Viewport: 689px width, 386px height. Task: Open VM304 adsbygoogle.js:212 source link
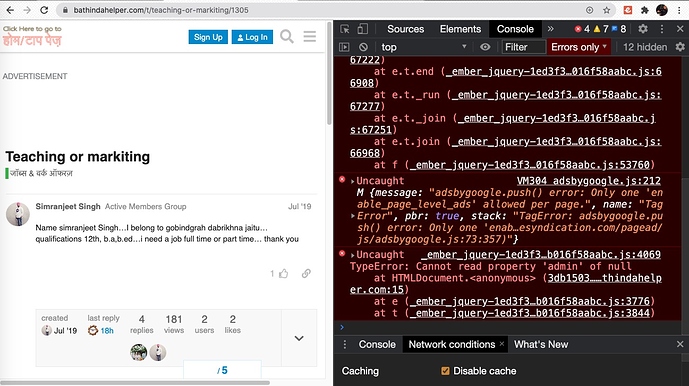coord(588,181)
